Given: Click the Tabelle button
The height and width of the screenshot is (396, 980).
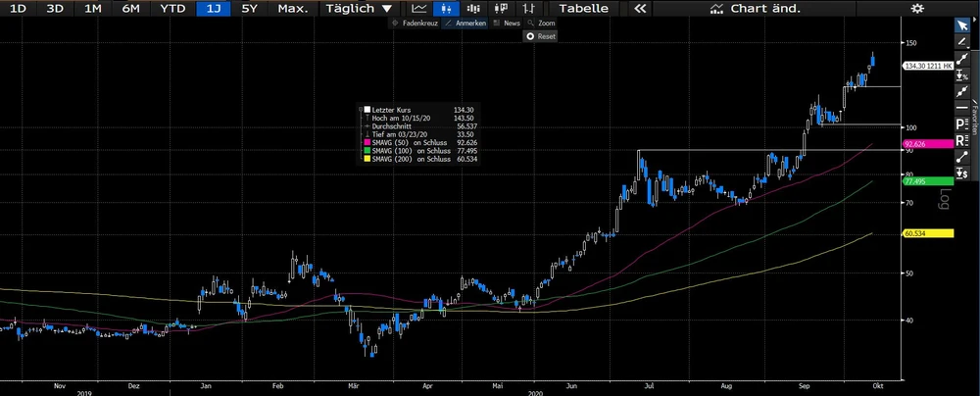Looking at the screenshot, I should coord(583,9).
